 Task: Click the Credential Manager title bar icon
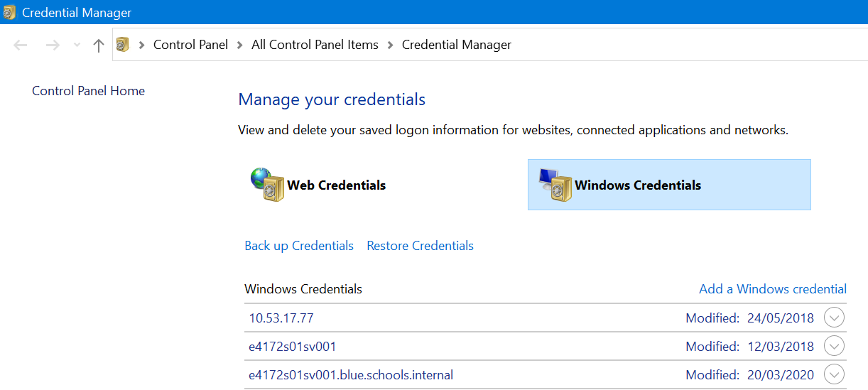[x=9, y=13]
